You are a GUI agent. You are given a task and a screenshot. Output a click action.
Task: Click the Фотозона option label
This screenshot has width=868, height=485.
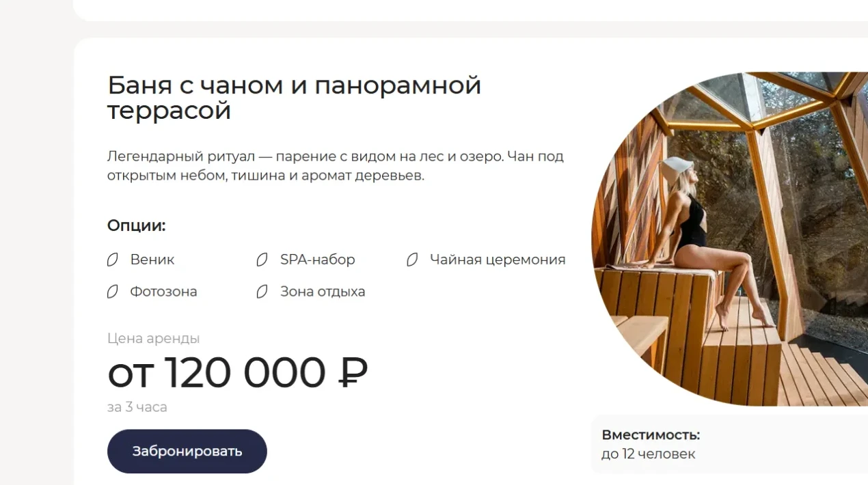(x=163, y=292)
